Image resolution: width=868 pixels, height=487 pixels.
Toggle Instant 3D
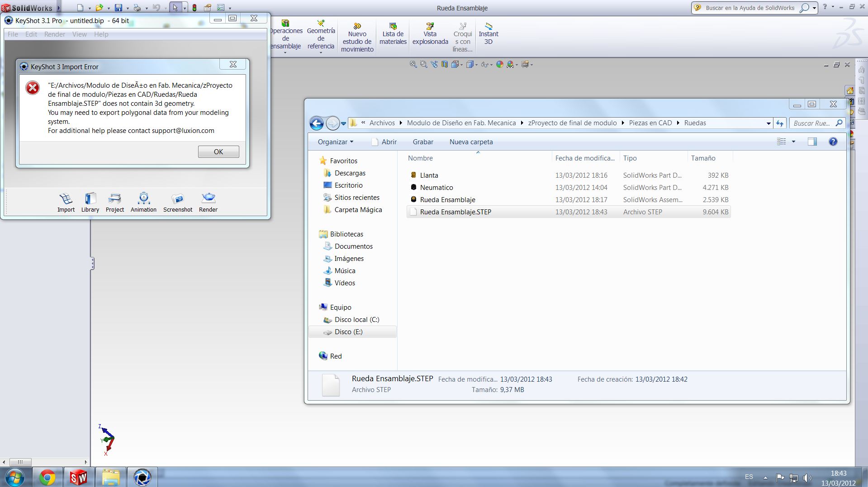(489, 34)
